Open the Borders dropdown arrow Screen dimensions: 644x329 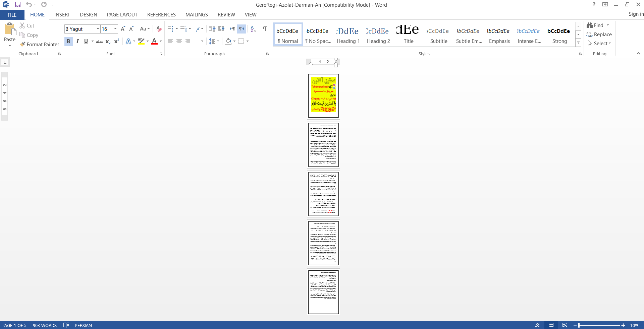tap(248, 41)
